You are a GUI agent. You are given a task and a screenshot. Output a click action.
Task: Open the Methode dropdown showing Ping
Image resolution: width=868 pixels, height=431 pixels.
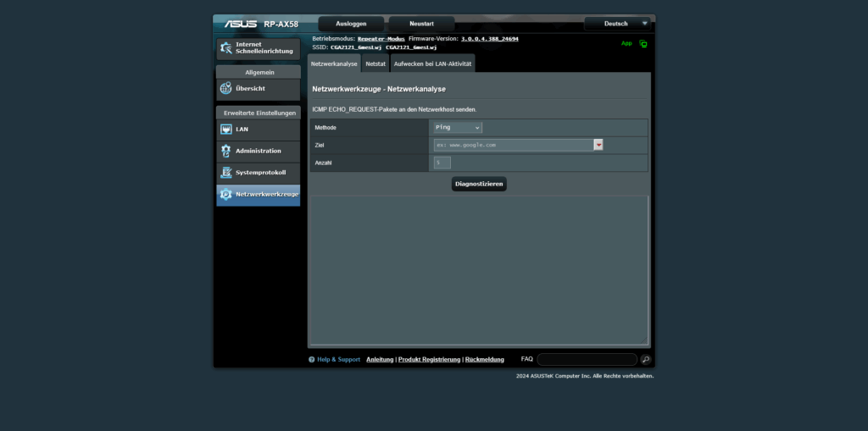(x=457, y=127)
